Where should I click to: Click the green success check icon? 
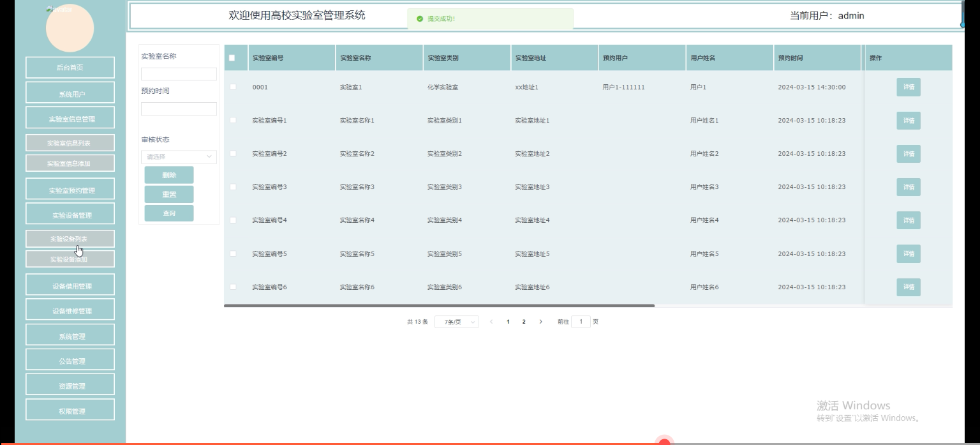(419, 19)
